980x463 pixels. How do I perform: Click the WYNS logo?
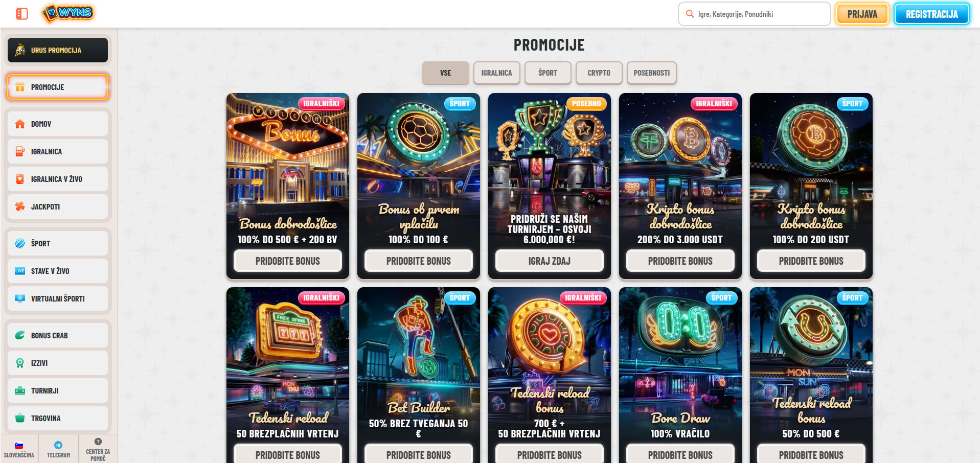click(x=68, y=13)
